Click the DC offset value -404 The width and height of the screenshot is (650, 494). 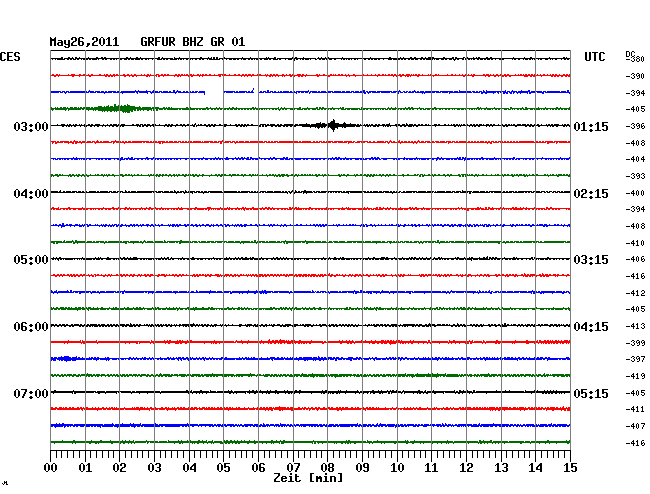pyautogui.click(x=635, y=159)
